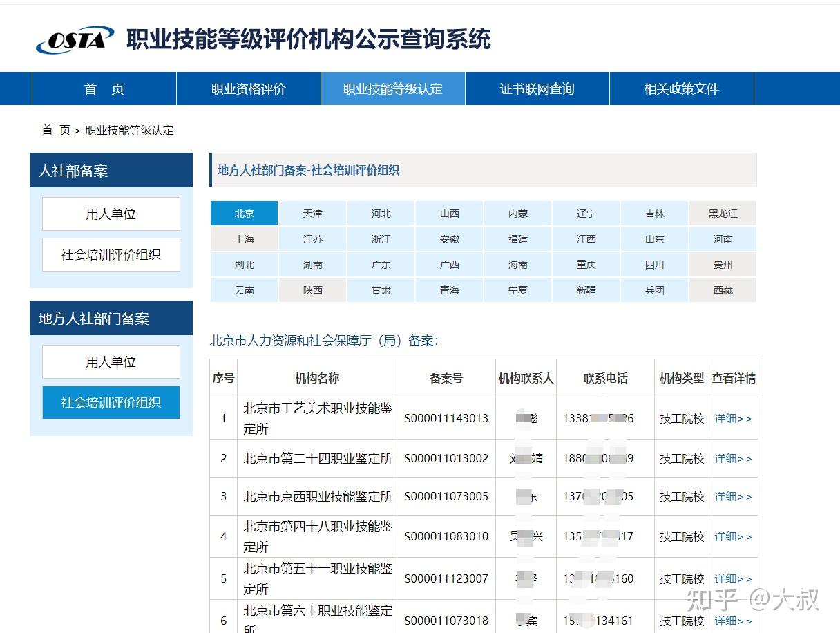Choose the 山西 province cell
The width and height of the screenshot is (840, 633).
click(x=449, y=214)
